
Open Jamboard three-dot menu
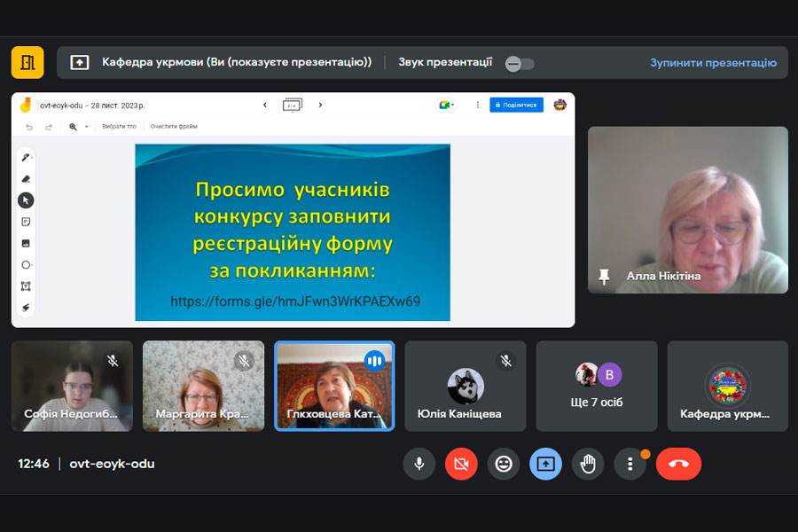(x=478, y=105)
